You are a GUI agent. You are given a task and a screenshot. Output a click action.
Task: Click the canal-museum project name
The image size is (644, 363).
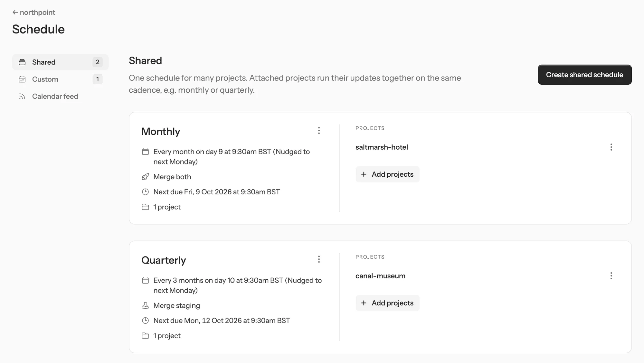point(380,276)
